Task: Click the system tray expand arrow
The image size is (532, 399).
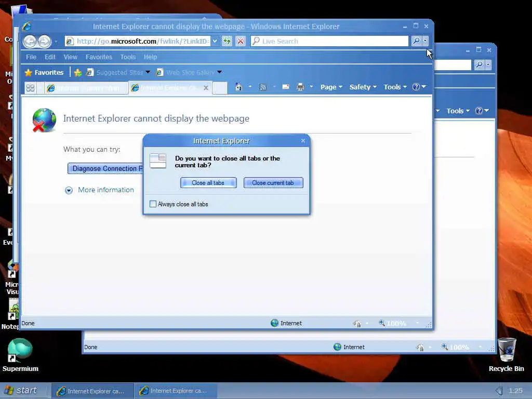Action: tap(499, 391)
